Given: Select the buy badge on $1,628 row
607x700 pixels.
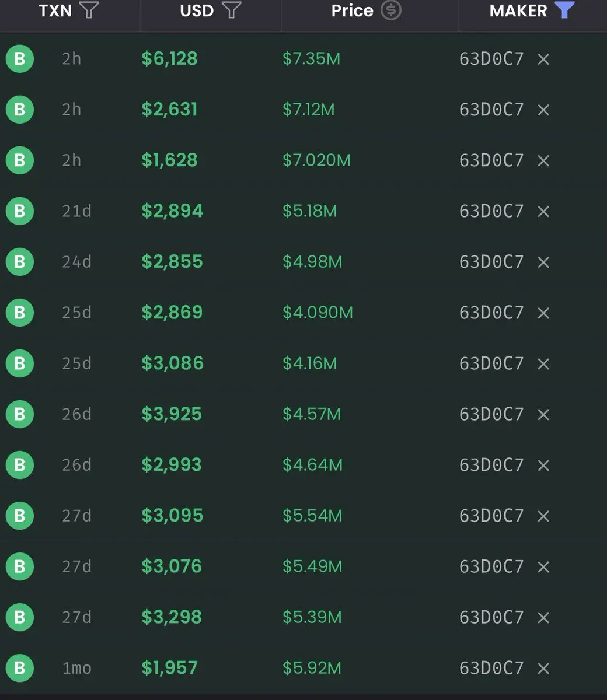Looking at the screenshot, I should coord(20,160).
